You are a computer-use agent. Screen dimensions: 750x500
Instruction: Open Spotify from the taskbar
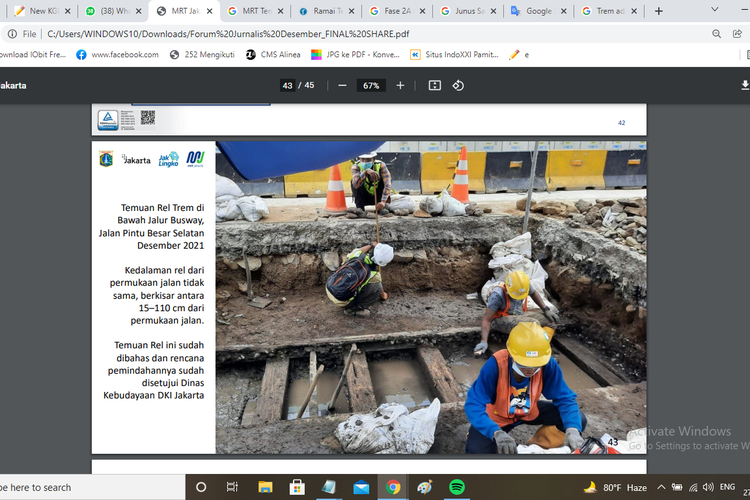coord(457,487)
